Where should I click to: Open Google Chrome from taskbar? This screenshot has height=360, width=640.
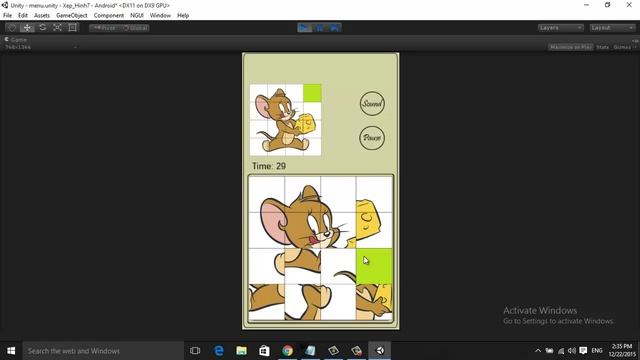pos(287,351)
